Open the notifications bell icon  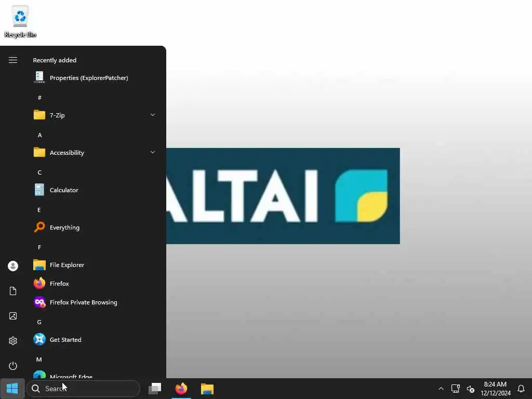point(521,389)
